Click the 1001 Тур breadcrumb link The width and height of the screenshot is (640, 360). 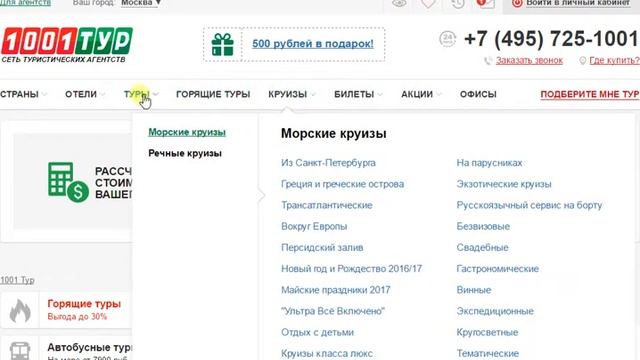[x=17, y=280]
